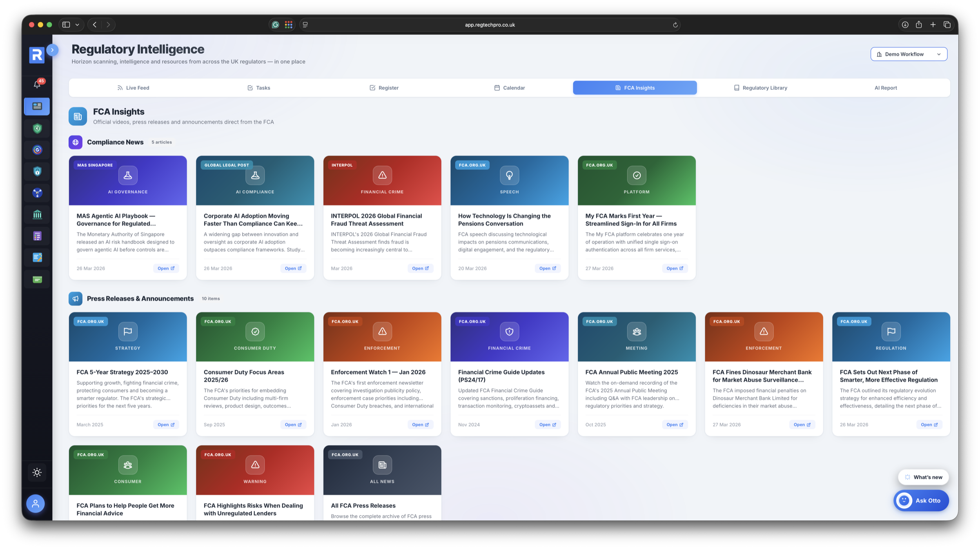This screenshot has width=980, height=549.
Task: Expand sidebar using the blue chevron button
Action: 52,50
